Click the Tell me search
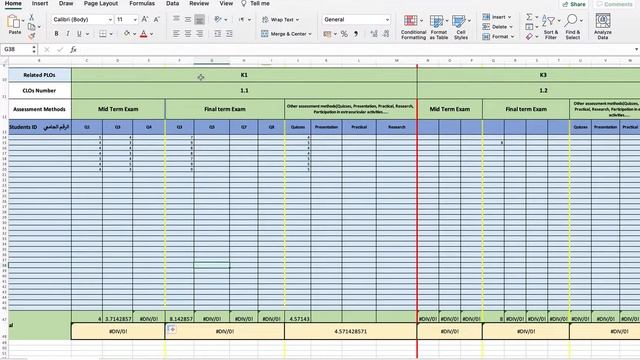The width and height of the screenshot is (640, 360). 256,3
